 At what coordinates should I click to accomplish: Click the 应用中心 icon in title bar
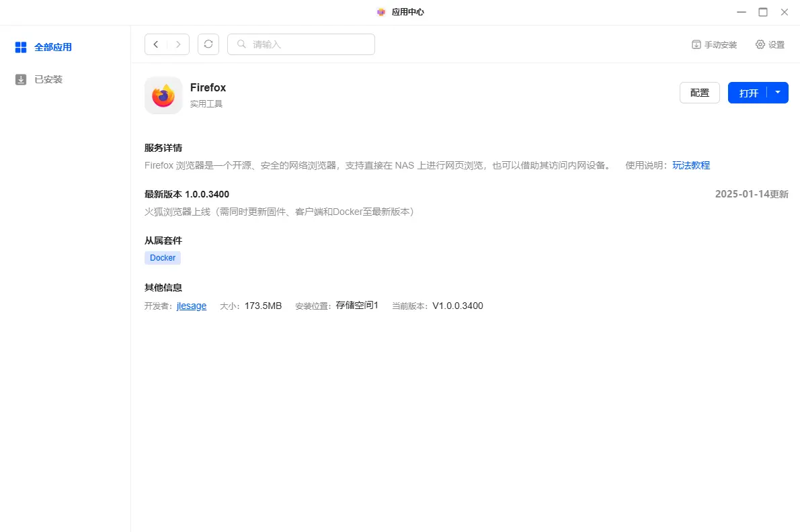[x=381, y=12]
